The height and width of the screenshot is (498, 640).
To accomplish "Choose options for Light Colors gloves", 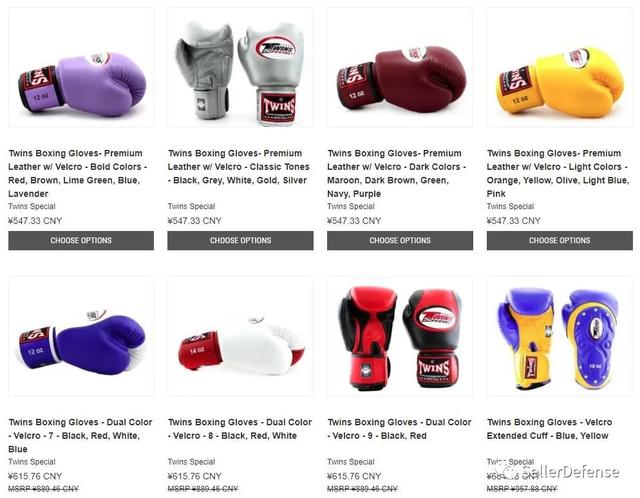I will (560, 240).
